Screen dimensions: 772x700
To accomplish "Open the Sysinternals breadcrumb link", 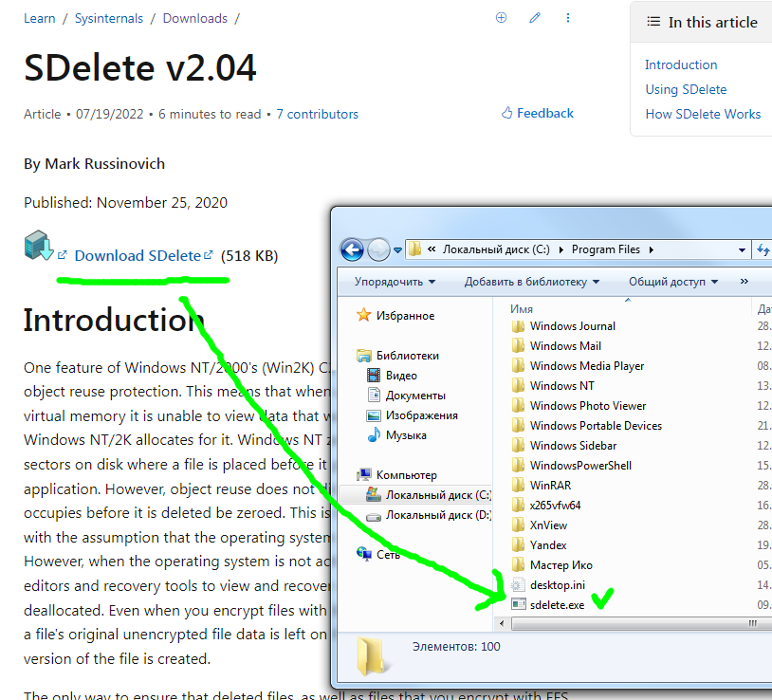I will pos(108,17).
